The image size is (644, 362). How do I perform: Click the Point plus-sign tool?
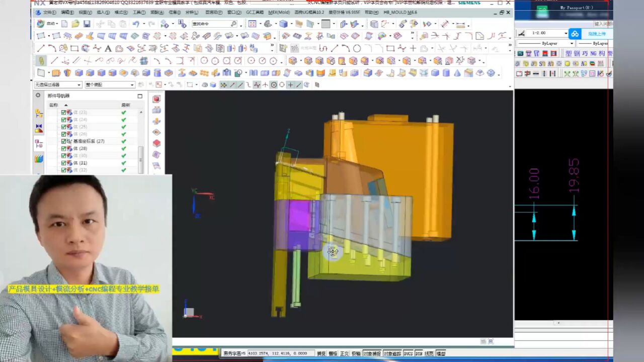(413, 48)
